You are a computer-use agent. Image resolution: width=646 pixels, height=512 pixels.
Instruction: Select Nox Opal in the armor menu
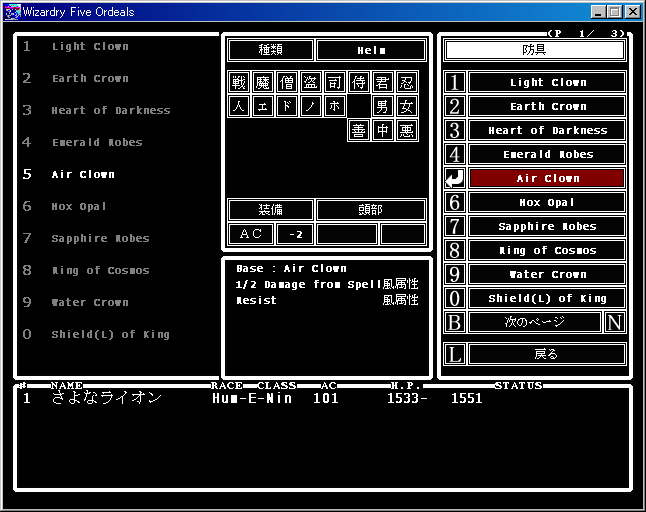(547, 202)
